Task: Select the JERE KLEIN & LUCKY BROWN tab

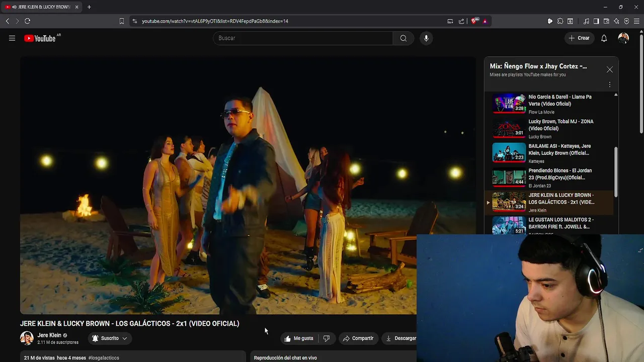Action: 41,7
